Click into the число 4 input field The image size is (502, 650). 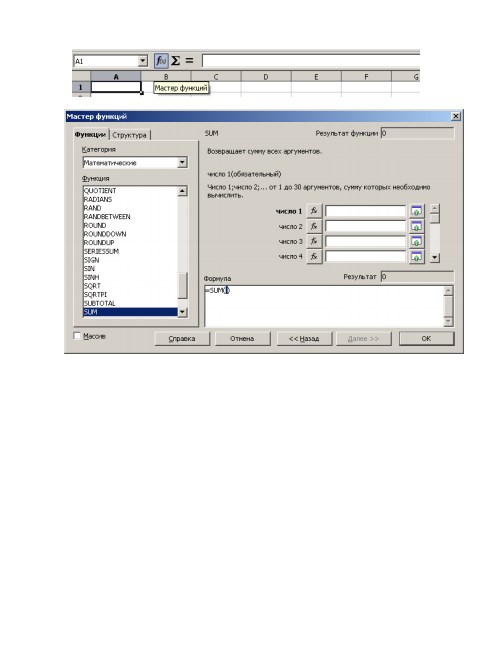tap(365, 257)
